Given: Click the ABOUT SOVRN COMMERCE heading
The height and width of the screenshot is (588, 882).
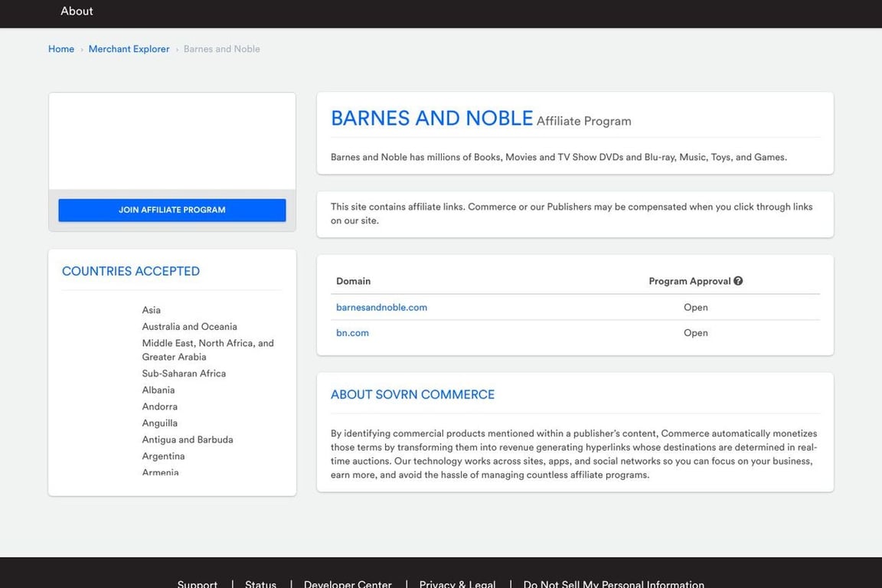Looking at the screenshot, I should 412,394.
